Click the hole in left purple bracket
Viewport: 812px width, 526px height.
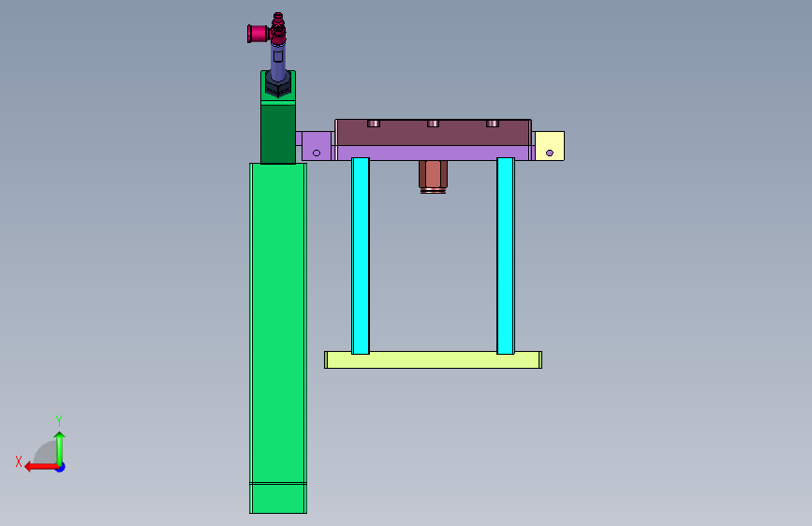(x=317, y=153)
